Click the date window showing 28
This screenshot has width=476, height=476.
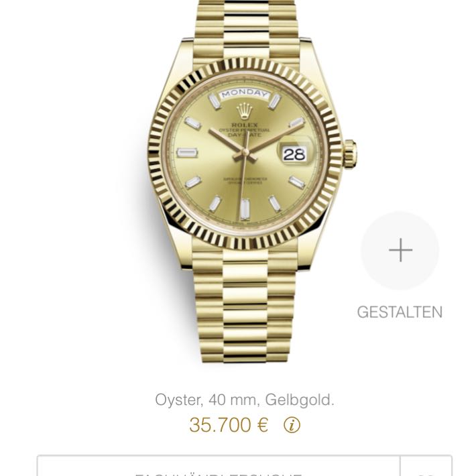pos(294,154)
